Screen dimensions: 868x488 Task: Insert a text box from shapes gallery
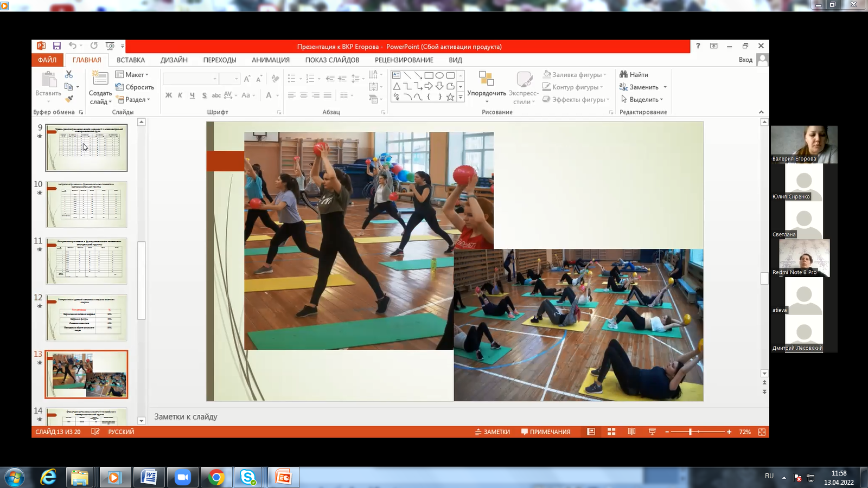click(x=397, y=75)
